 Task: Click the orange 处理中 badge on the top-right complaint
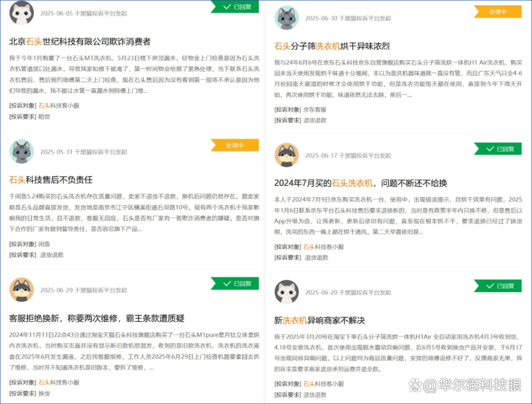(498, 12)
